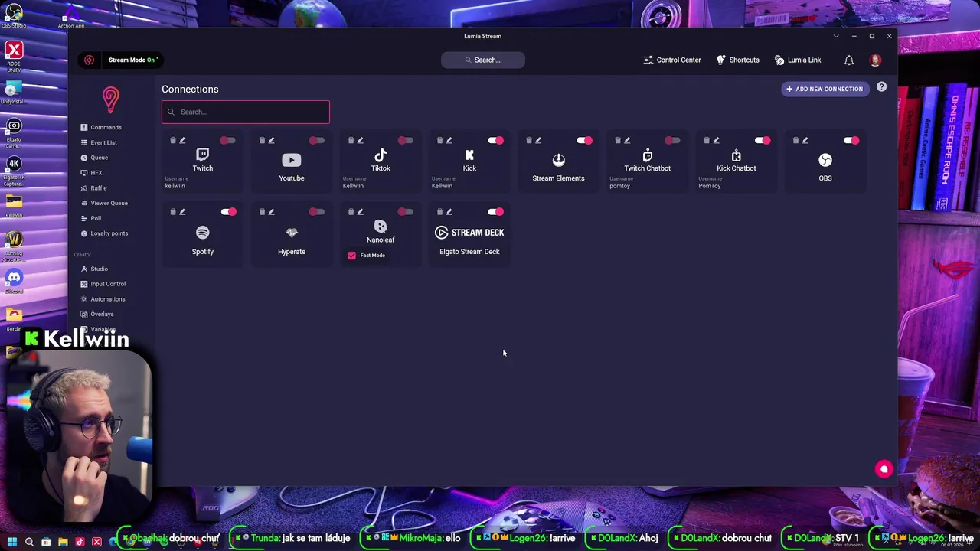Uncheck the Nanoleaf Fast Mode checkbox

point(352,256)
